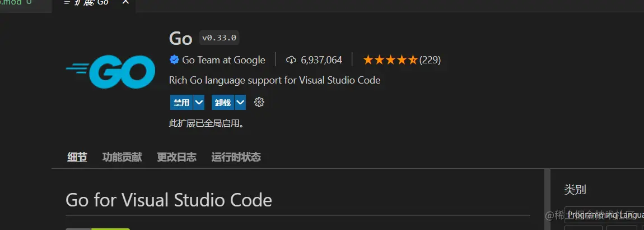Open the gear manage-extension icon
Viewport: 644px width, 230px height.
[259, 103]
